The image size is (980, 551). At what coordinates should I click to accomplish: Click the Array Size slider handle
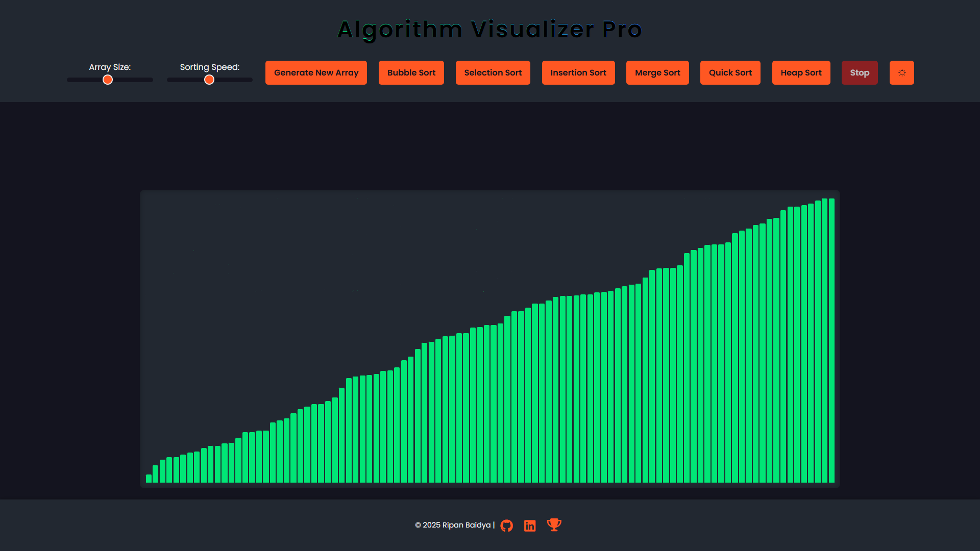[x=108, y=80]
